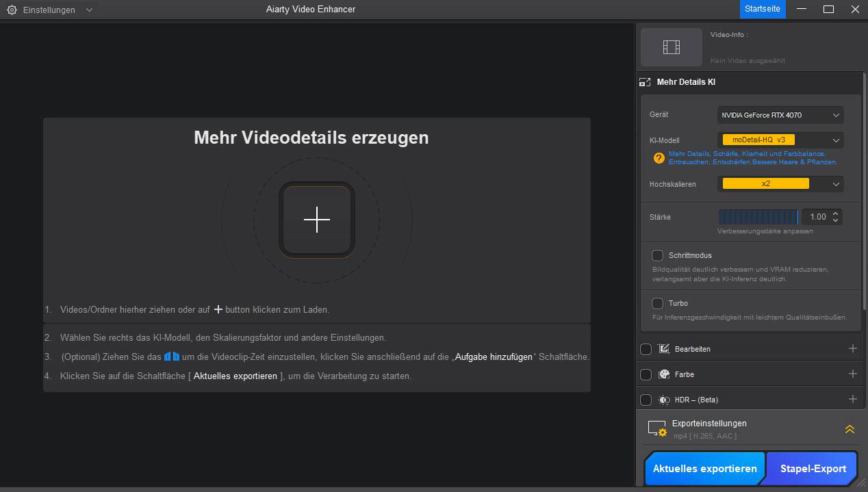
Task: Open the Gerät dropdown
Action: [x=780, y=115]
